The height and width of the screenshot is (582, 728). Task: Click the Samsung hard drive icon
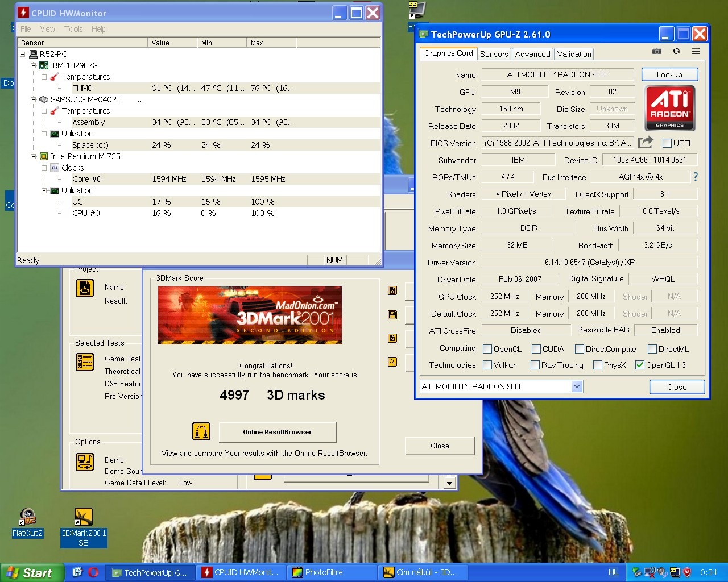(x=44, y=99)
